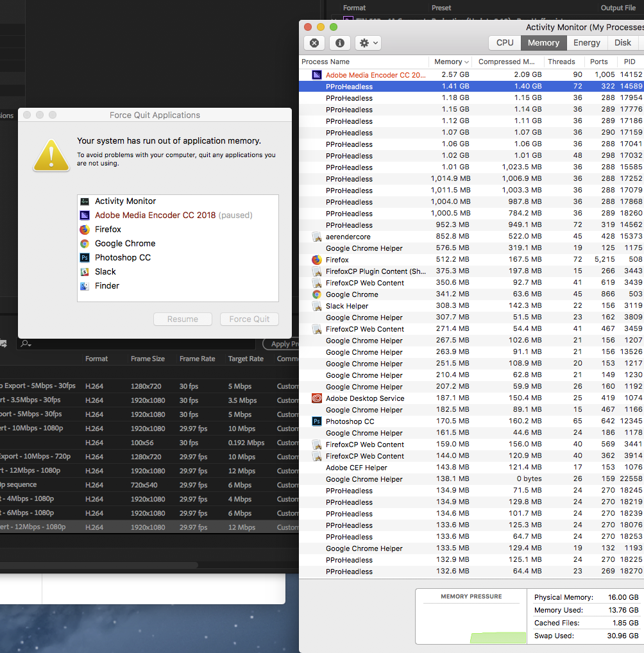Click the FirefoxCP Plugin Content process icon

(x=317, y=271)
